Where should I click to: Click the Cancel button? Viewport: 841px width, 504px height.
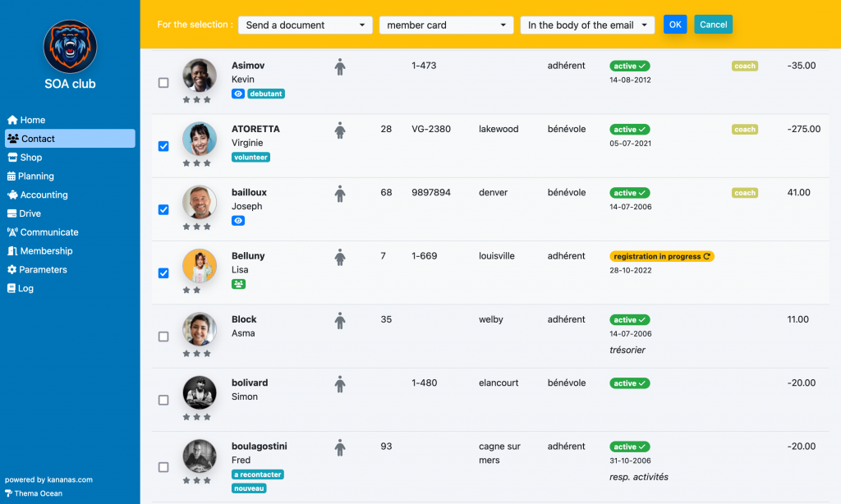coord(714,25)
